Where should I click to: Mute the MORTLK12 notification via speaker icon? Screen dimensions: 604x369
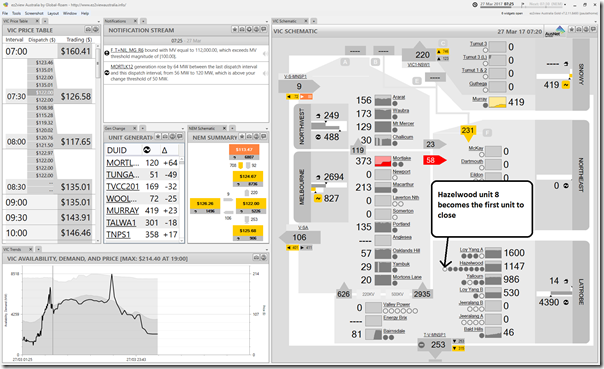tap(265, 73)
